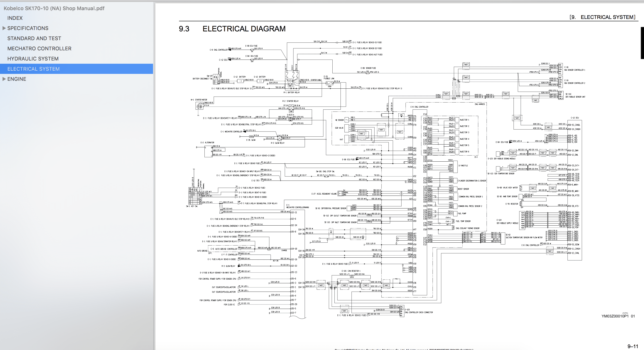
Task: Select the highlighted ELECTRICAL SYSTEM entry
Action: (x=33, y=69)
